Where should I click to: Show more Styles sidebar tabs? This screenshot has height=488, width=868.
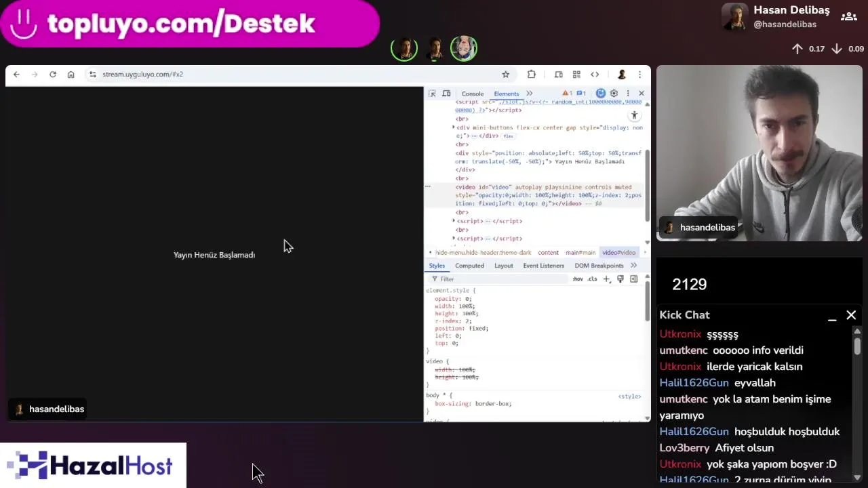tap(633, 266)
